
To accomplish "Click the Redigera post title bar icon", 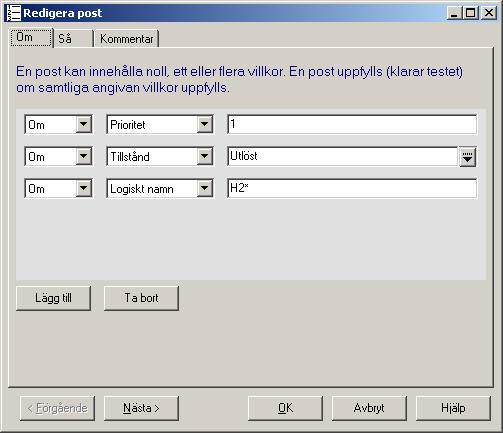I will coord(13,13).
